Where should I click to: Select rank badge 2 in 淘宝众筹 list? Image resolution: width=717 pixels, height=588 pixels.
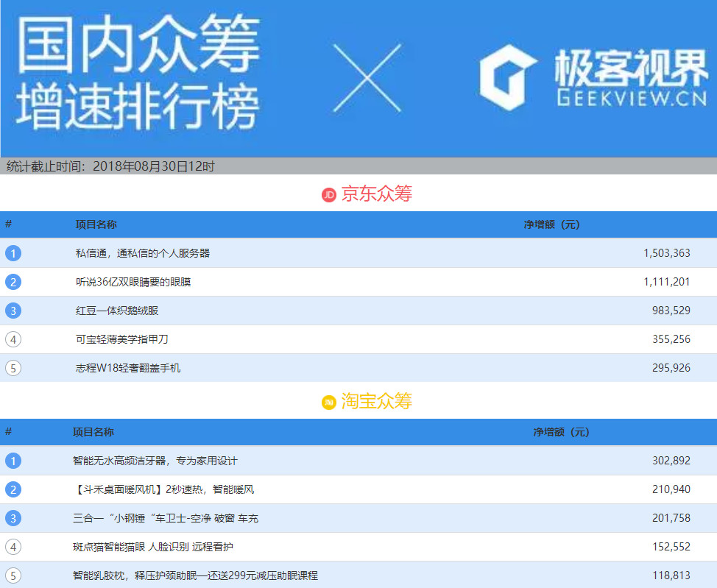13,489
